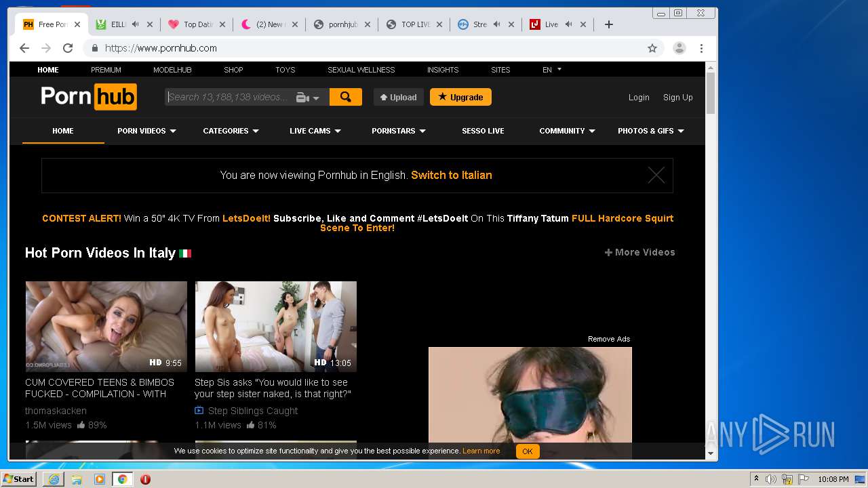Go to SHOP in the top bar

click(233, 70)
